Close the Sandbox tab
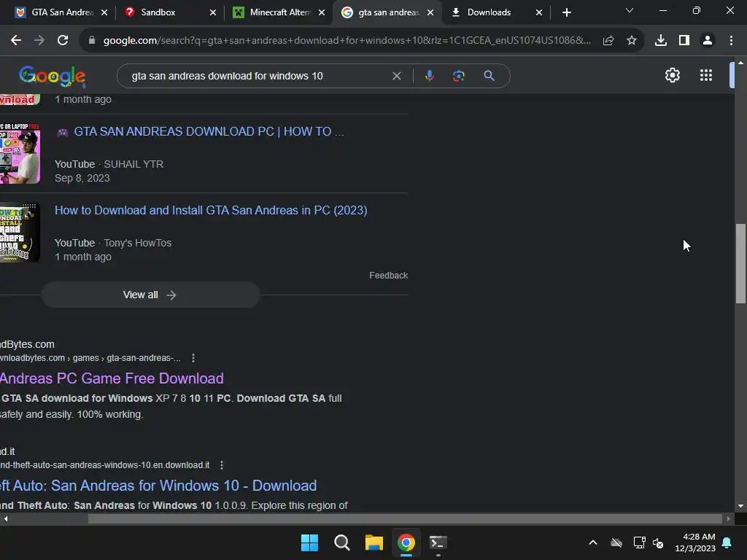This screenshot has height=560, width=747. (x=213, y=13)
